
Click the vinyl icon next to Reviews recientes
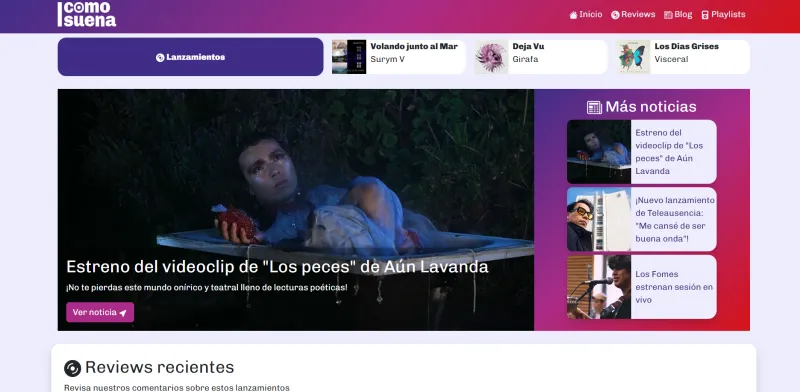[x=72, y=368]
